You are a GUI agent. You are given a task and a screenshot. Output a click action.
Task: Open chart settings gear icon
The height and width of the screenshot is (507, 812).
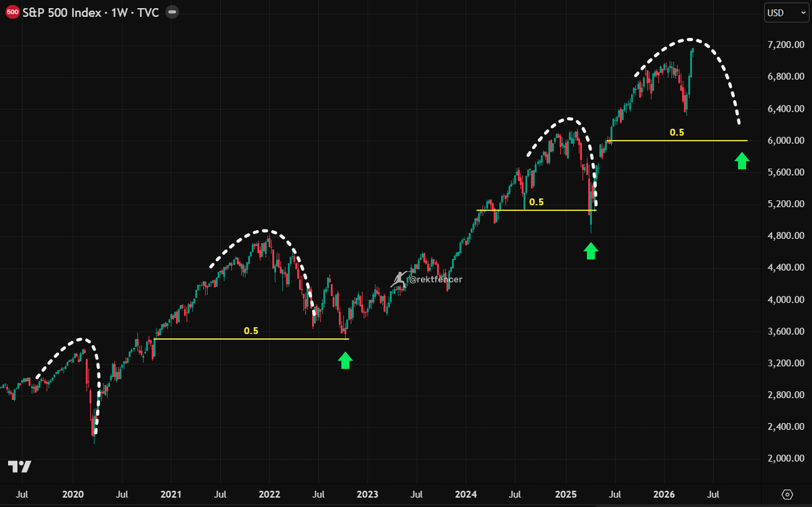coord(786,493)
